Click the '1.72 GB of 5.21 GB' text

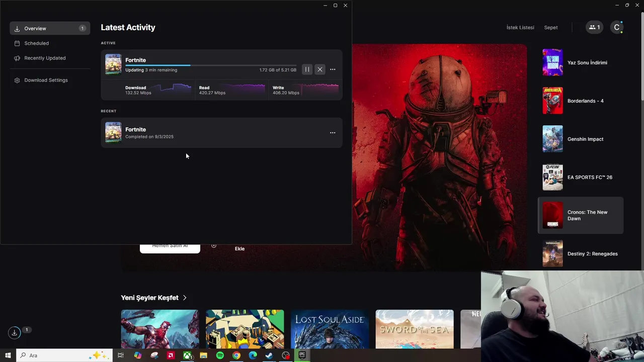tap(278, 70)
